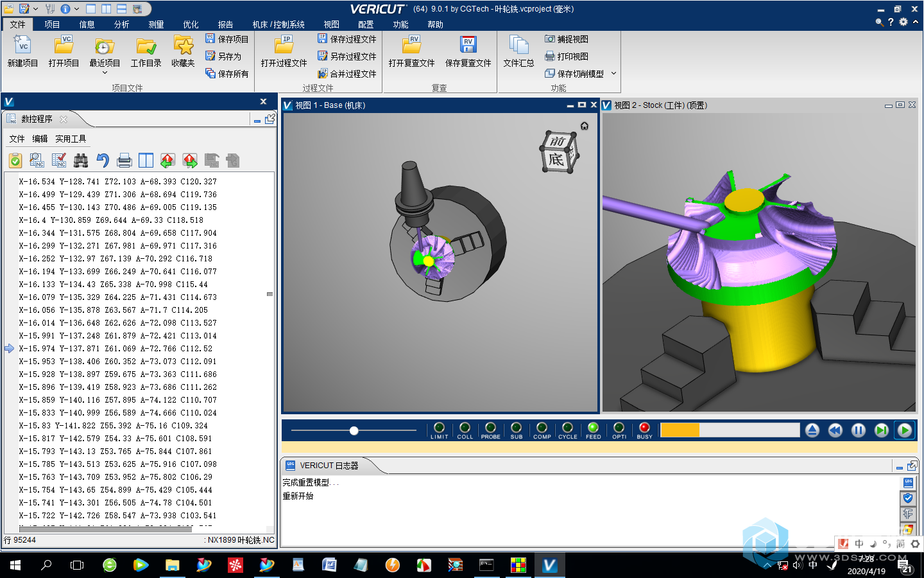Open the 项目 ribbon tab
This screenshot has height=578, width=924.
pyautogui.click(x=53, y=24)
